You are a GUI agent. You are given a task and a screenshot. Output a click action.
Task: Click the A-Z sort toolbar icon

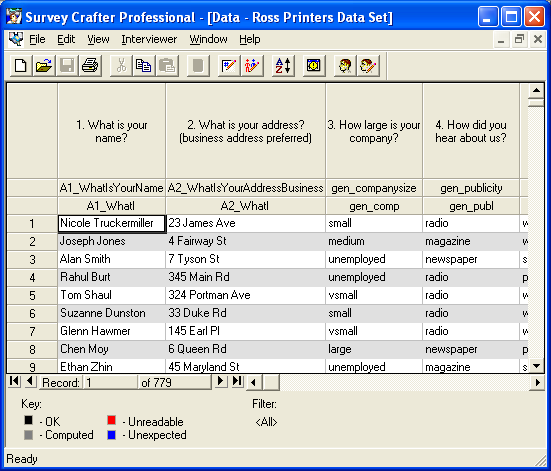tap(283, 65)
